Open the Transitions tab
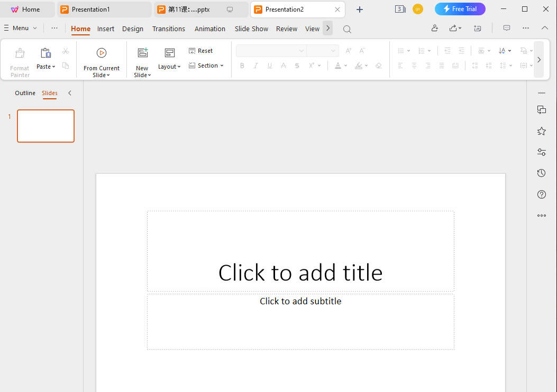 tap(168, 29)
